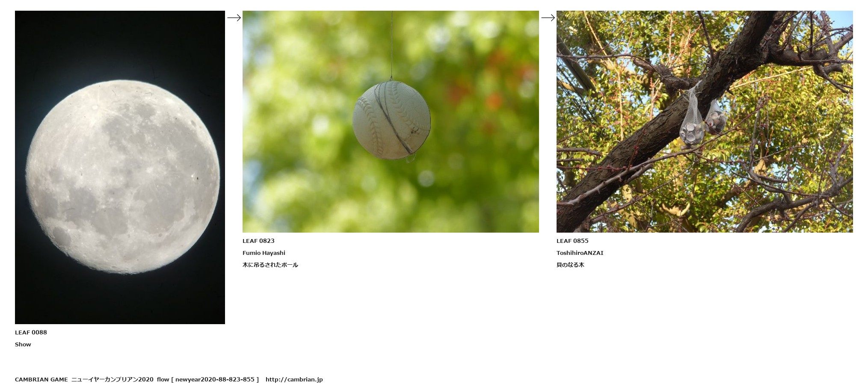Click the arrow between ball and tree images

pyautogui.click(x=548, y=18)
